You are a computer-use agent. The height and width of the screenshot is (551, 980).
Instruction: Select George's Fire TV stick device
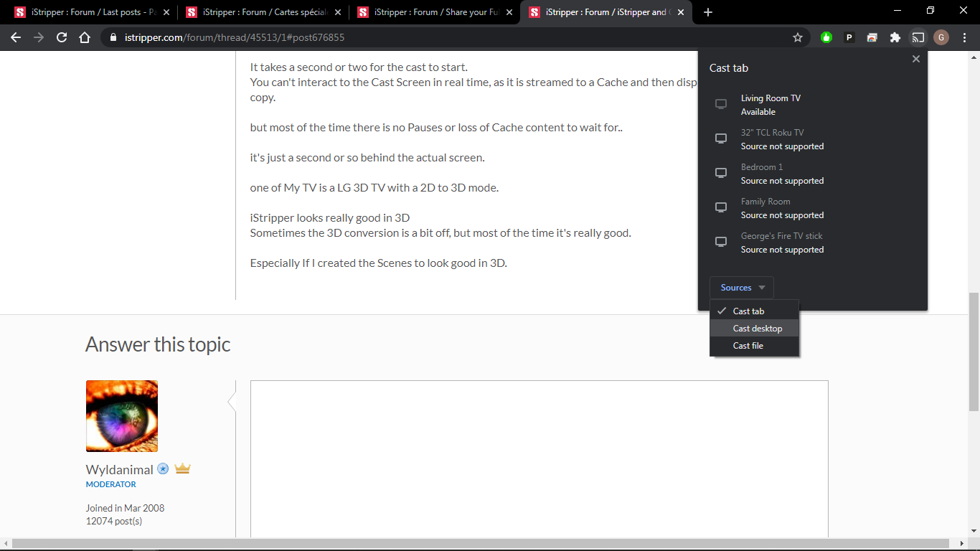click(812, 242)
